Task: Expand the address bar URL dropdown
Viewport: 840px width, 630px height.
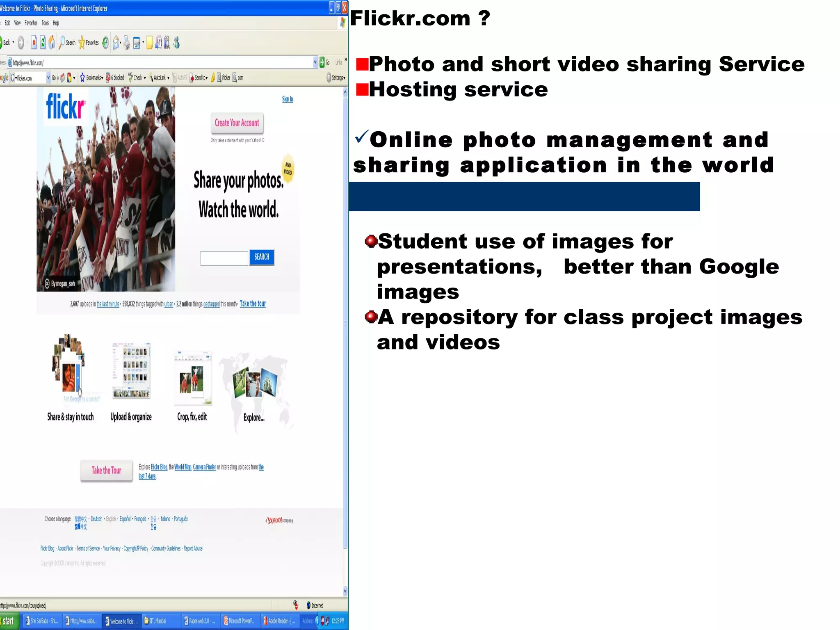Action: click(315, 62)
